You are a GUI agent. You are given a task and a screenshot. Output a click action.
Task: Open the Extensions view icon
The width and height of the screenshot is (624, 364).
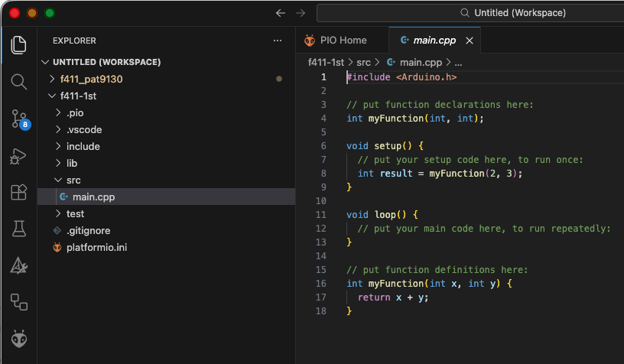click(18, 192)
